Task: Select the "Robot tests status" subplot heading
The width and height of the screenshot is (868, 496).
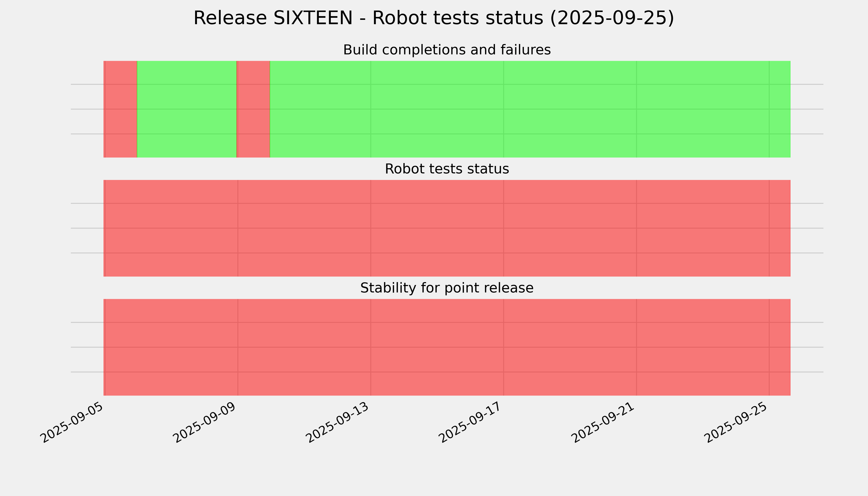Action: 447,169
